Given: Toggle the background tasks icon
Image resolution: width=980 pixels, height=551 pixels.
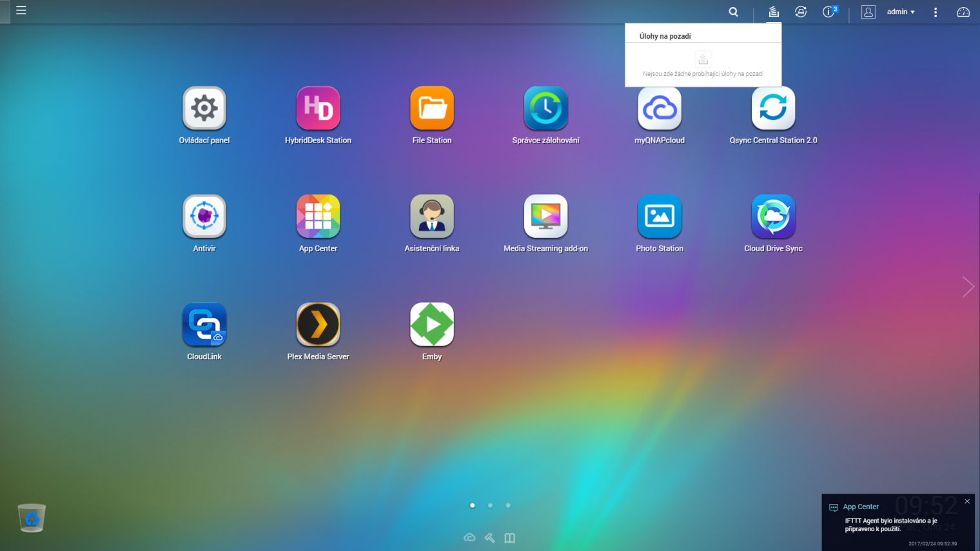Looking at the screenshot, I should [x=774, y=12].
